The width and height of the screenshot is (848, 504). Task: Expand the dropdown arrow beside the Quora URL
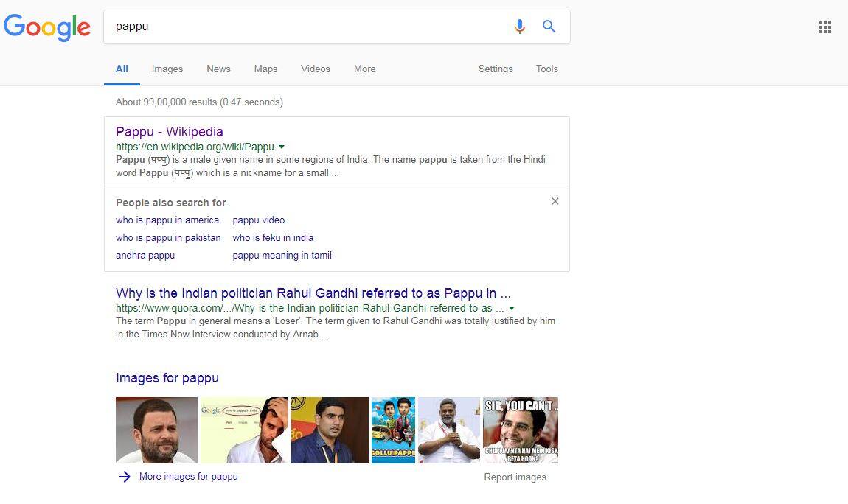[512, 308]
